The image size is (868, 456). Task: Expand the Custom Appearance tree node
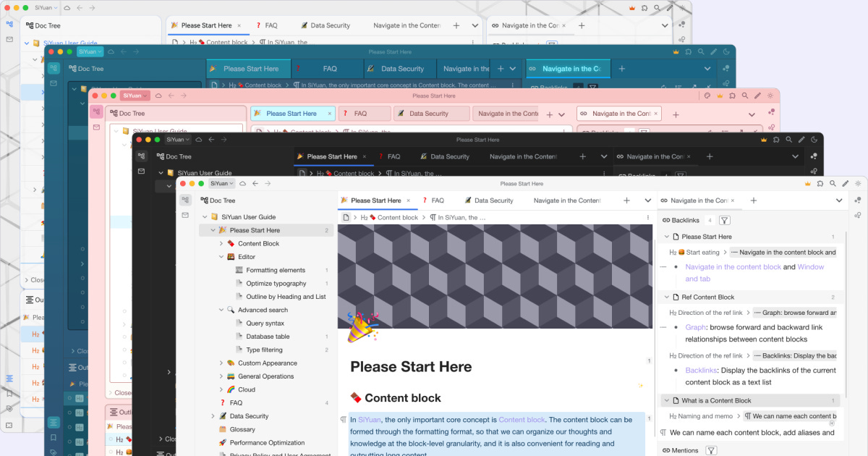point(221,363)
